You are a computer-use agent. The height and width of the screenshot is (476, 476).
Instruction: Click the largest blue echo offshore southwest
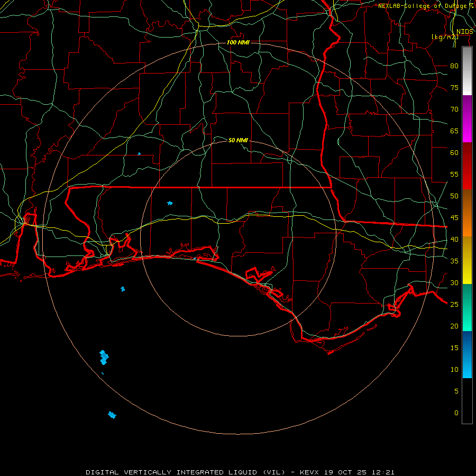[104, 358]
